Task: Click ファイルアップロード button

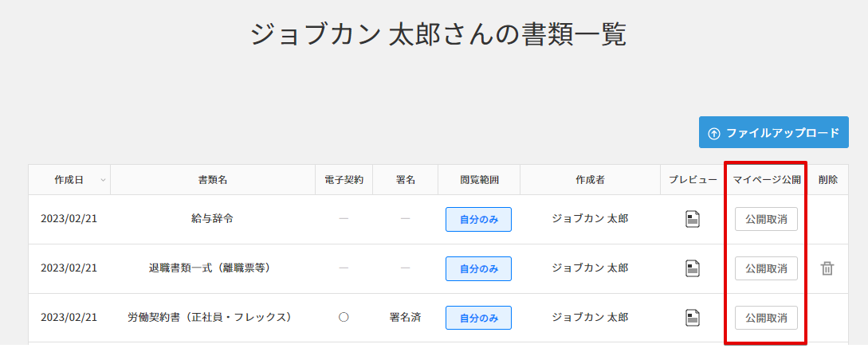Action: click(773, 132)
